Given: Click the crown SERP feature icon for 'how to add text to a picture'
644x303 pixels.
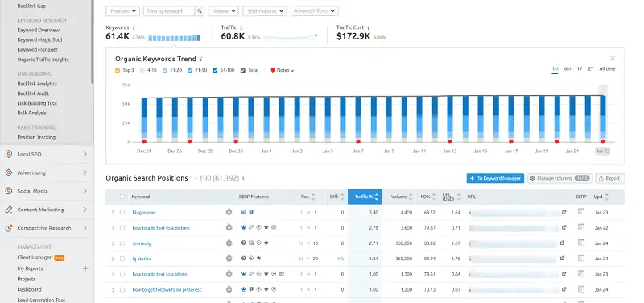Looking at the screenshot, I should (x=243, y=227).
